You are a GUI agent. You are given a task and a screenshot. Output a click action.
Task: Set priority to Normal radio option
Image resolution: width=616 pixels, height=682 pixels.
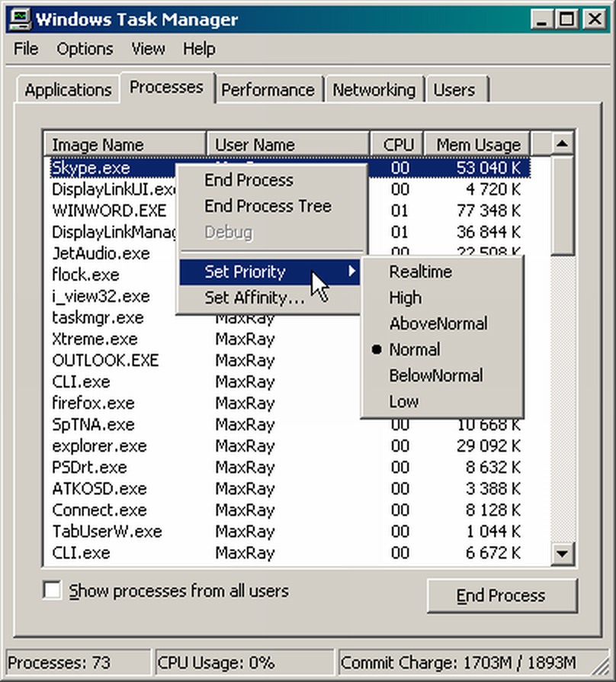414,349
